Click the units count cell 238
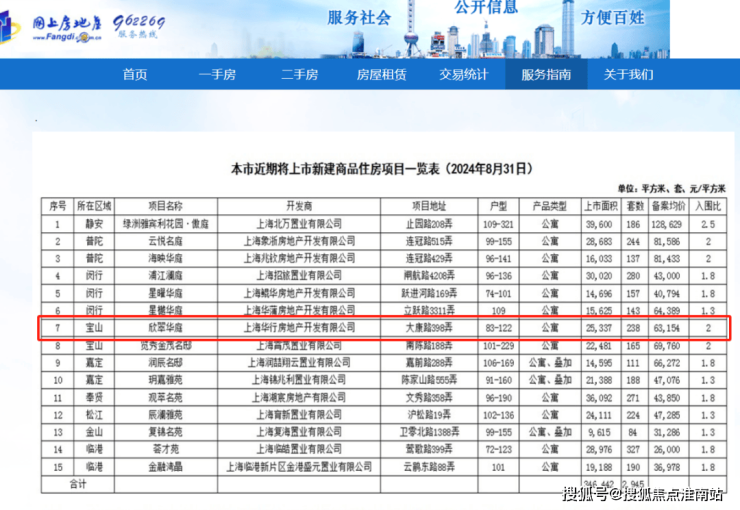Viewport: 740px width, 510px height. 633,328
